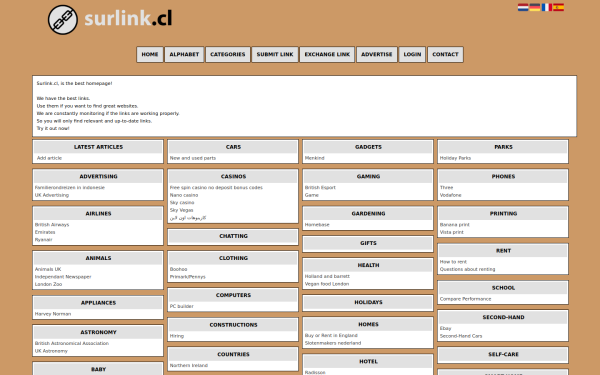Open the British Airways link
The image size is (600, 375).
click(52, 225)
